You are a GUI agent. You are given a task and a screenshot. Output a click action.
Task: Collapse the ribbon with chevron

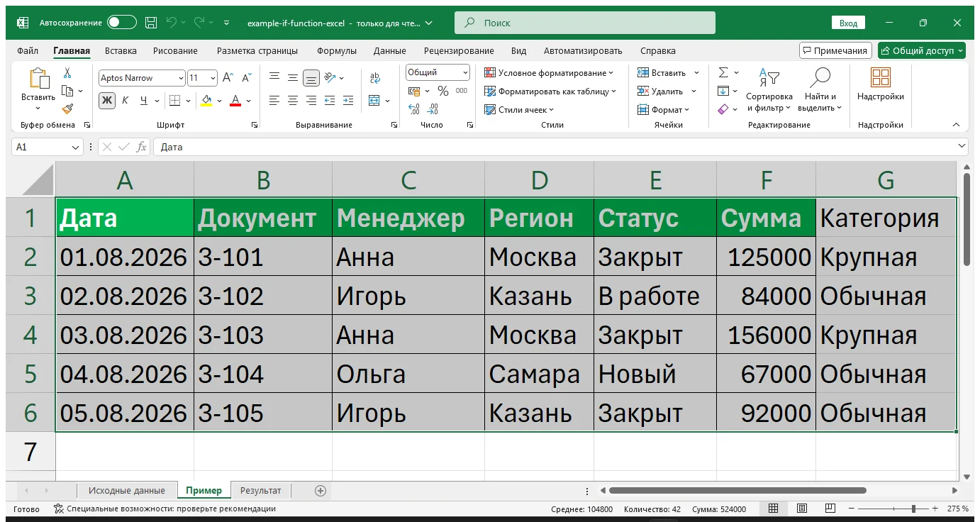click(956, 125)
